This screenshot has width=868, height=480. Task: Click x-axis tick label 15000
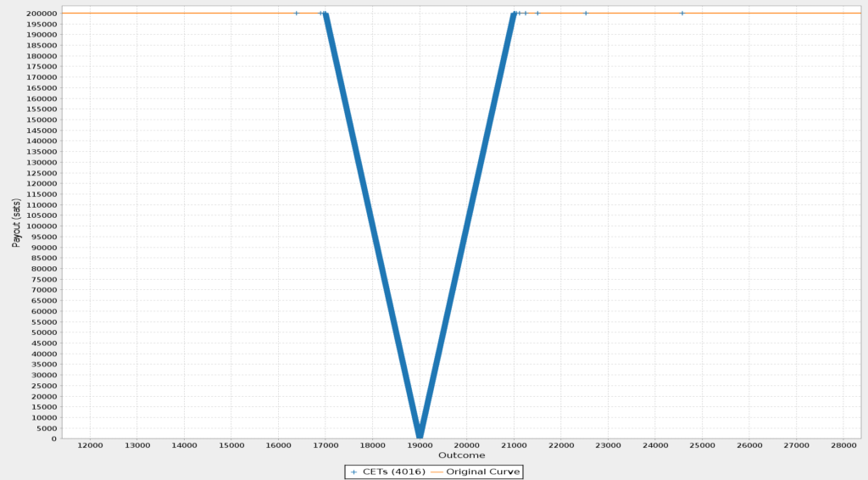231,445
